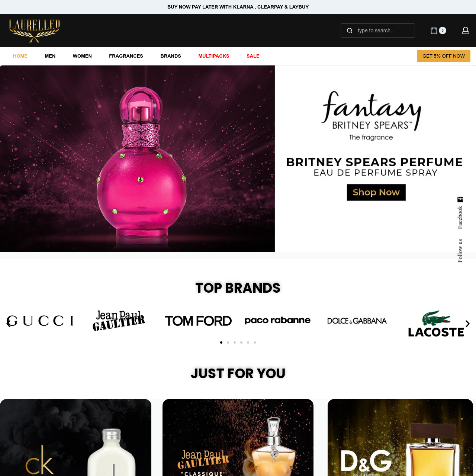Click the Get 5% Off Now button
Image resolution: width=476 pixels, height=476 pixels.
[x=444, y=56]
